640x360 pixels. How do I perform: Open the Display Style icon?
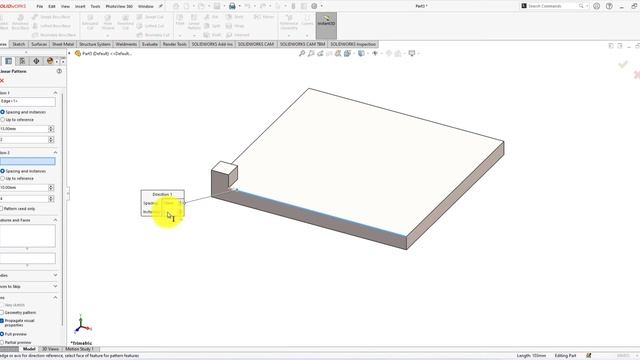coord(361,53)
